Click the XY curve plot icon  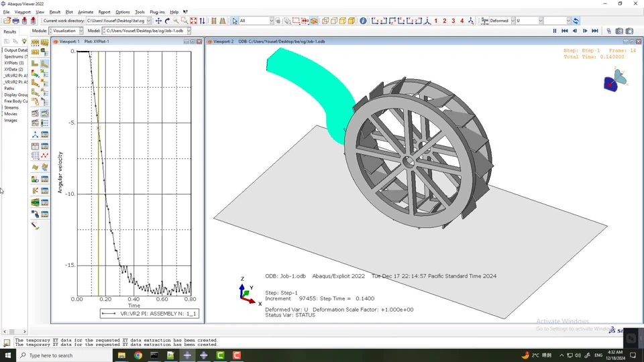(x=44, y=156)
